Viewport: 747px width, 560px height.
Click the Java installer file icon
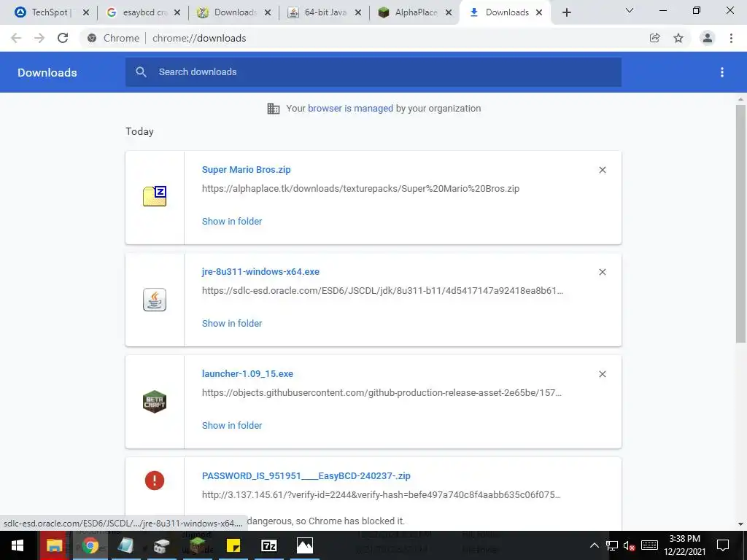(155, 300)
